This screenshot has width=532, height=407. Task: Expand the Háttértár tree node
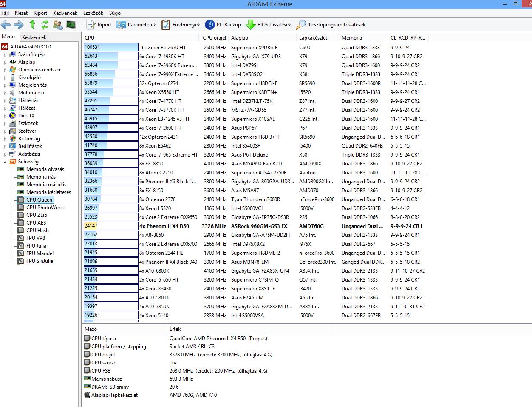click(6, 101)
